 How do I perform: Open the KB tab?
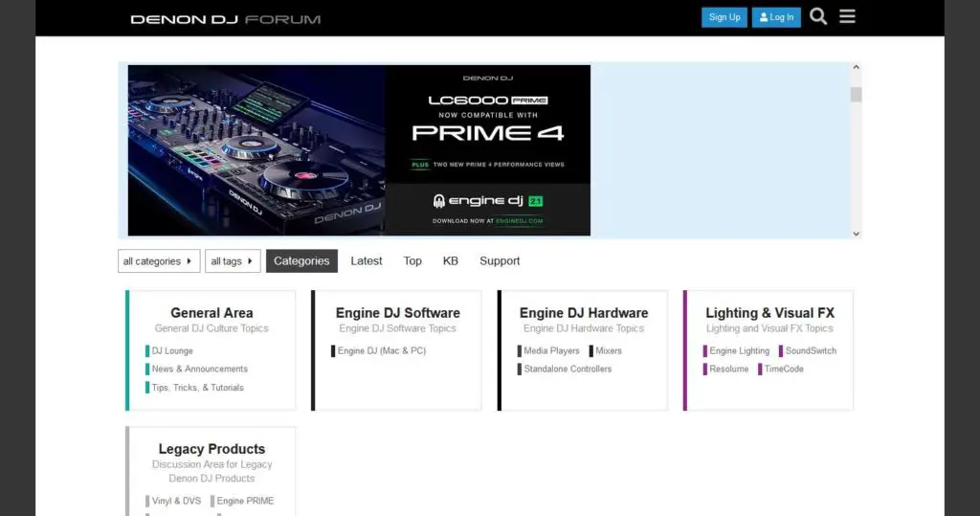click(x=451, y=260)
